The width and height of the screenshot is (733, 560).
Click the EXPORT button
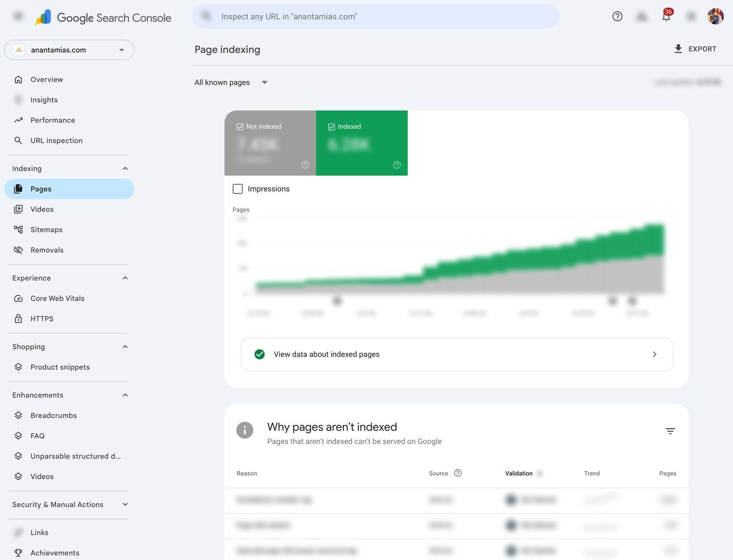coord(695,49)
